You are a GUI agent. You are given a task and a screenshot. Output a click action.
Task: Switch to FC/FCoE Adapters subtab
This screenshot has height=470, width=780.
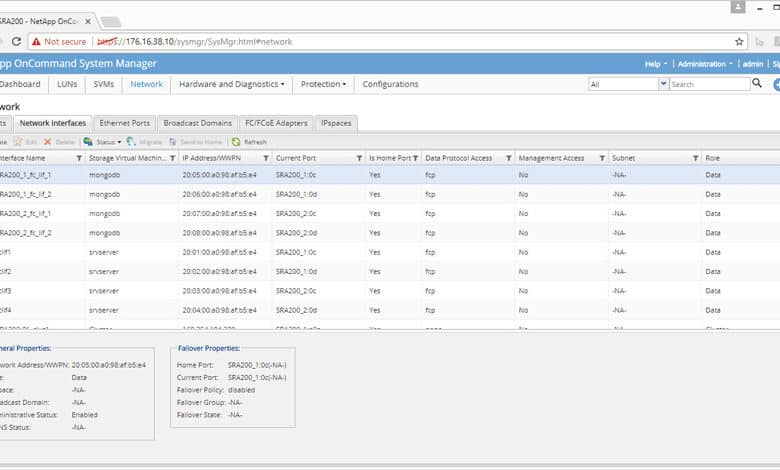coord(276,123)
